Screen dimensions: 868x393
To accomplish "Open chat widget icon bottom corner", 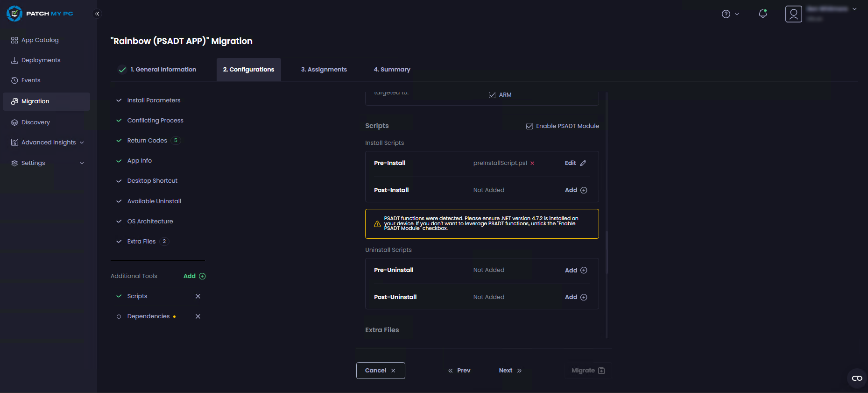I will click(x=857, y=379).
